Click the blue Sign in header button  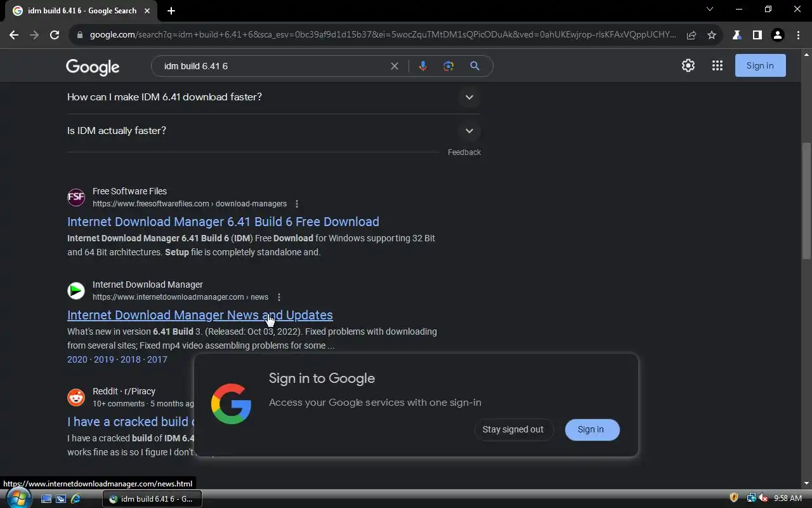click(x=760, y=65)
